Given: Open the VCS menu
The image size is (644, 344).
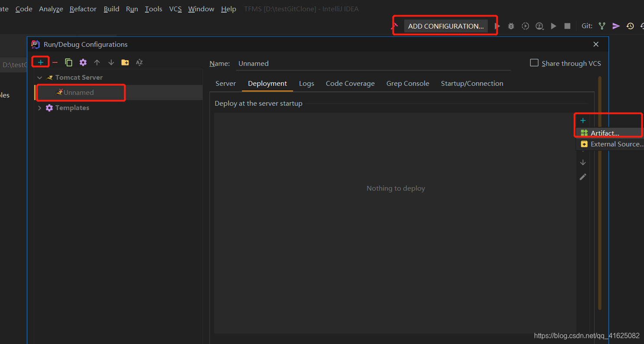Looking at the screenshot, I should point(175,9).
